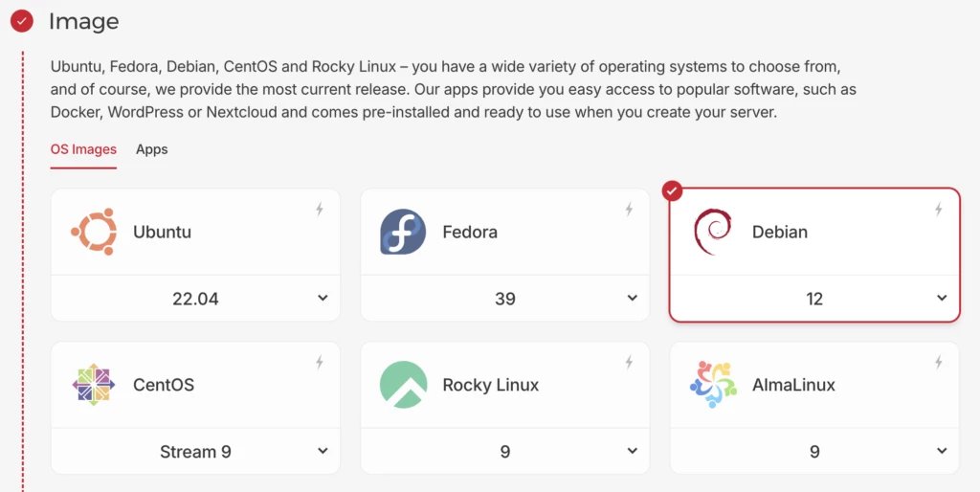
Task: Click the Debian swirl logo
Action: point(713,232)
